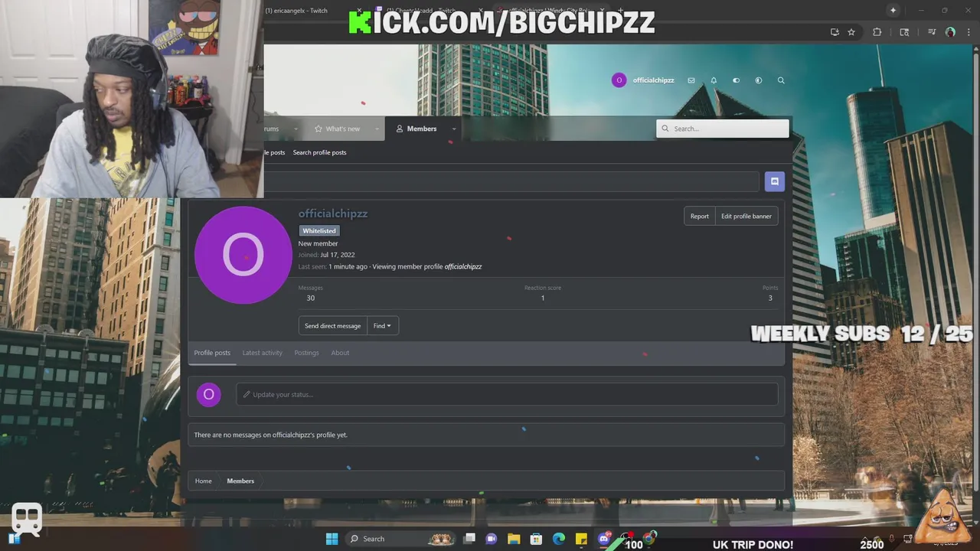
Task: Click the half-circle contrast style icon
Action: click(759, 80)
